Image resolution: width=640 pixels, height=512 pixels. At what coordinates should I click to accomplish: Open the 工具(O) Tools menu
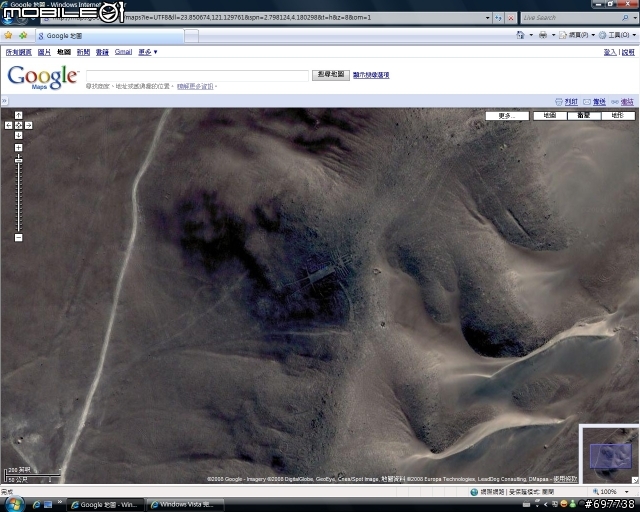(x=617, y=35)
